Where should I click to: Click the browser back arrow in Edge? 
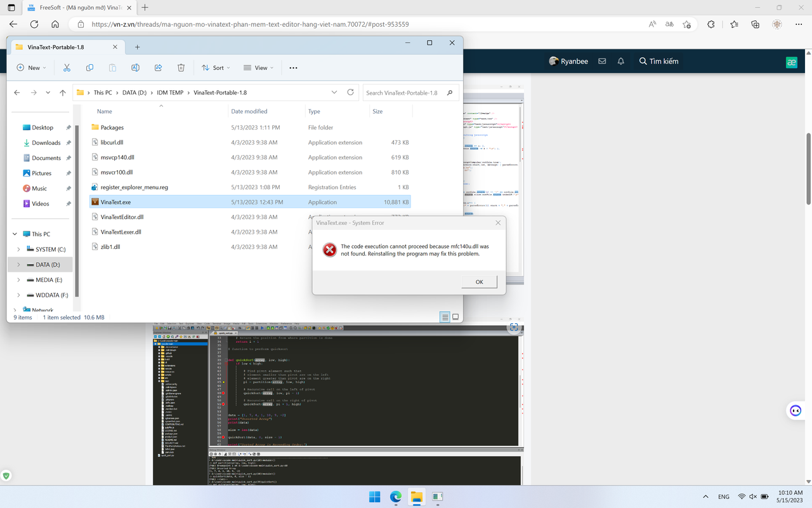click(x=14, y=24)
